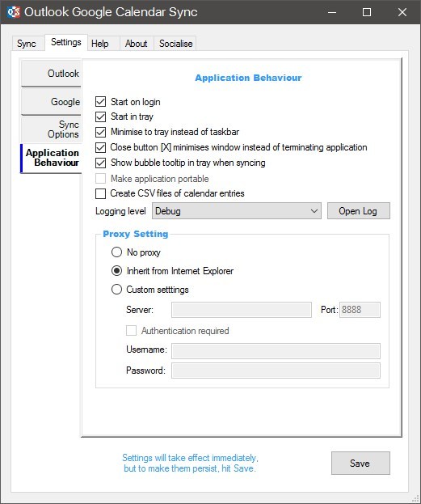Toggle Start on login checkbox
Image resolution: width=421 pixels, height=504 pixels.
tap(100, 102)
